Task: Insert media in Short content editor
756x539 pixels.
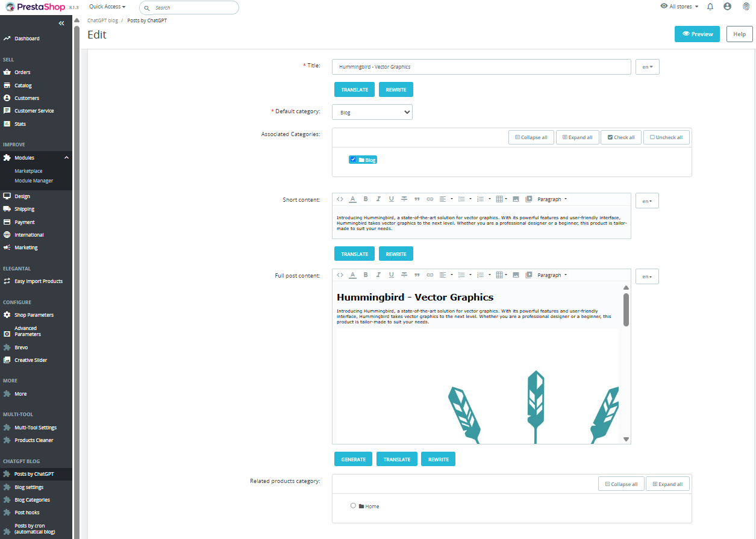Action: (529, 199)
